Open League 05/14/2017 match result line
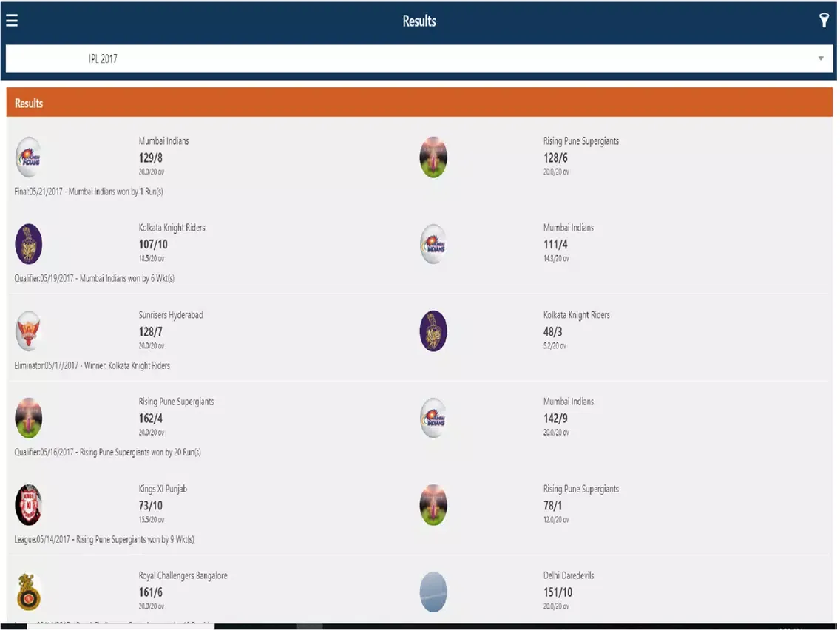 [x=104, y=540]
